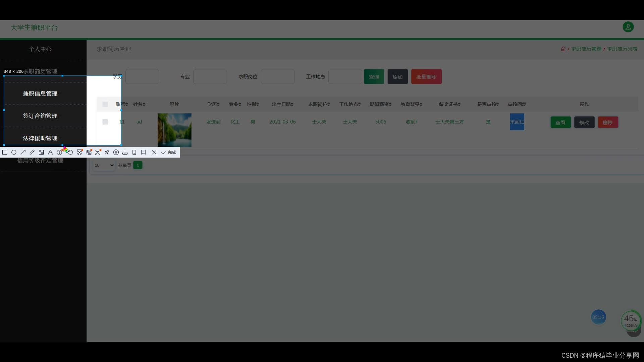Cancel the screenshot with X icon
Viewport: 644px width, 362px height.
[x=154, y=152]
